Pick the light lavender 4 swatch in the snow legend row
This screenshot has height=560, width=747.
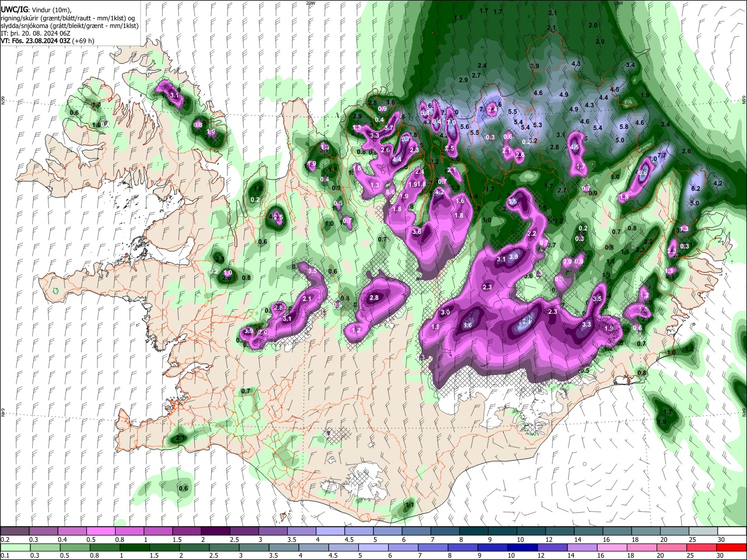330,531
